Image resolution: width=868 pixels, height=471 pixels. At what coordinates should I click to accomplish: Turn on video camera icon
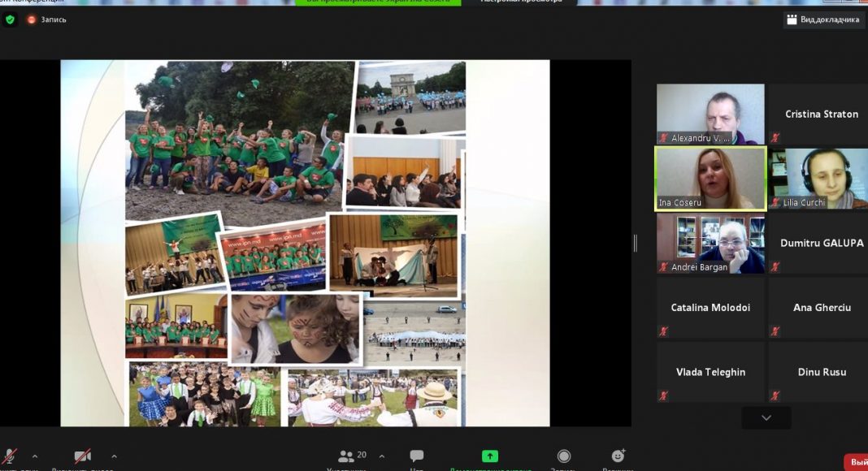pos(82,456)
